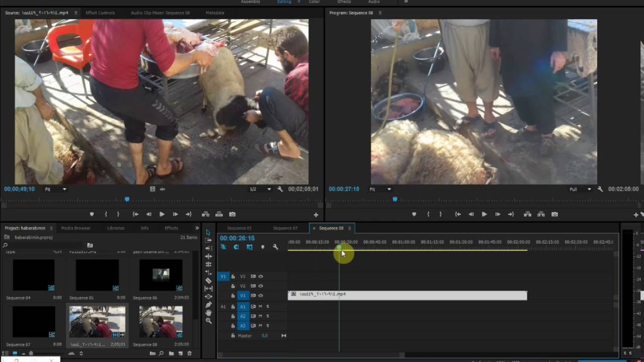Hide track V3 with eye icon

261,276
